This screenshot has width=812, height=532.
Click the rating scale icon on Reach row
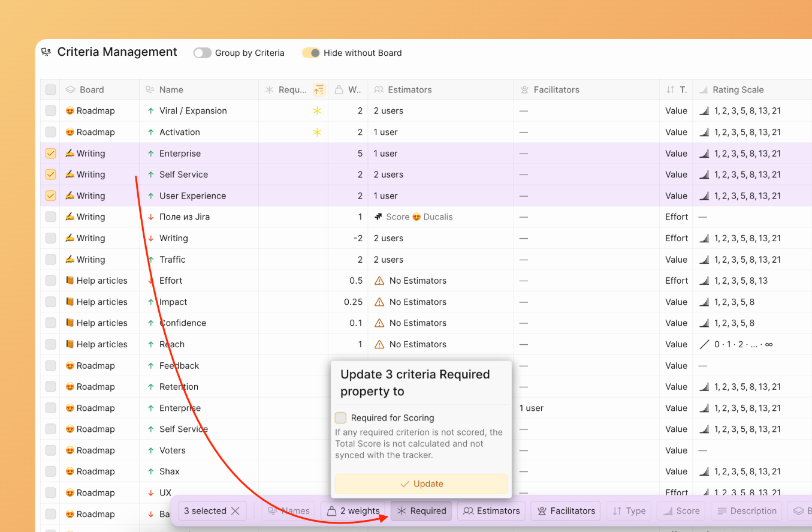[x=704, y=344]
